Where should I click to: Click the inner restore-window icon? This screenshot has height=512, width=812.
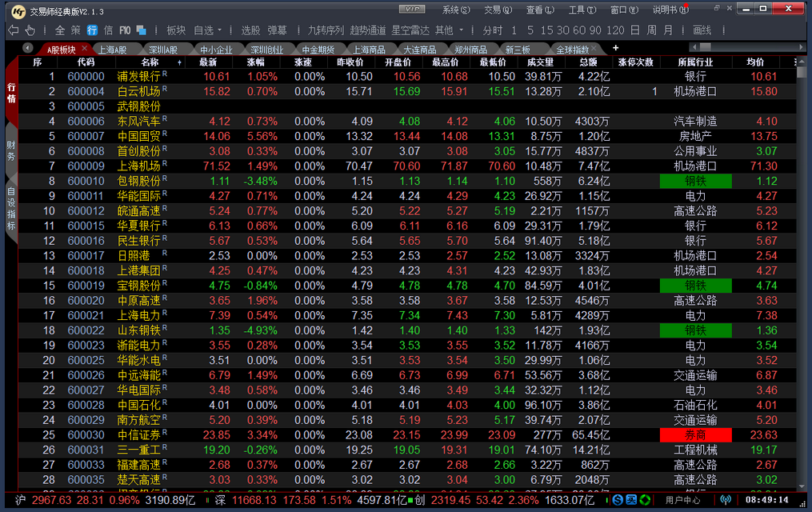click(718, 8)
